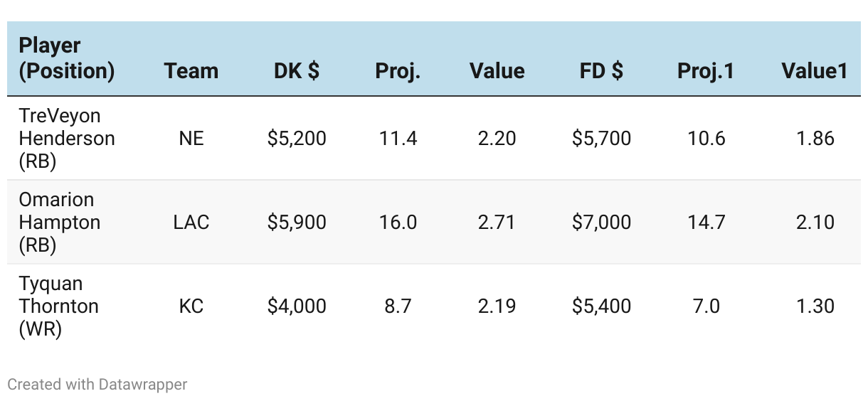Screen dimensions: 868x401
Task: Click the Value column header
Action: pos(497,70)
